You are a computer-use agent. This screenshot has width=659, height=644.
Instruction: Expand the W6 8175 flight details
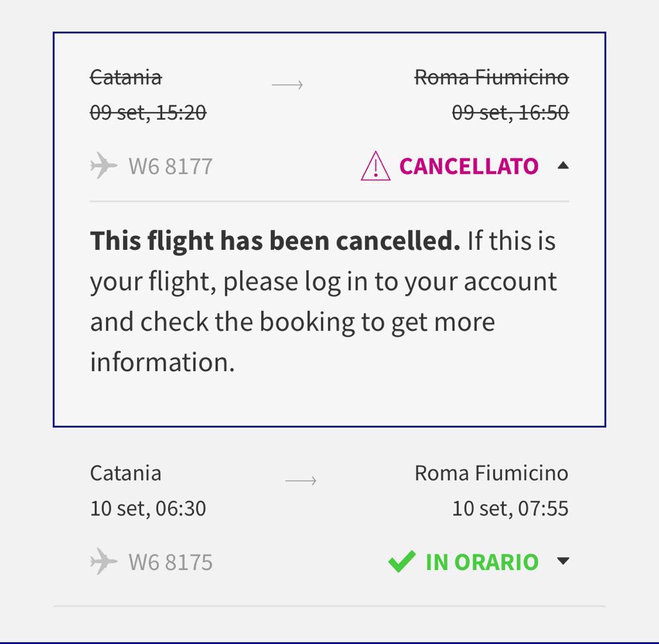pyautogui.click(x=563, y=561)
